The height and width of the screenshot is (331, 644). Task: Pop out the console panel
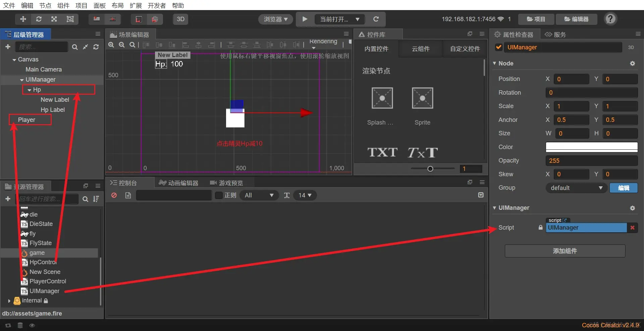[470, 182]
